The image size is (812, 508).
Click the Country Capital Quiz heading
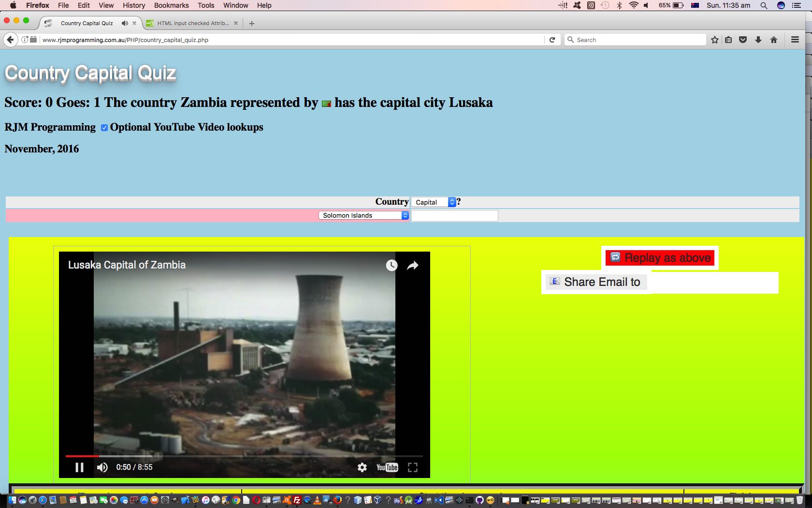click(x=90, y=73)
